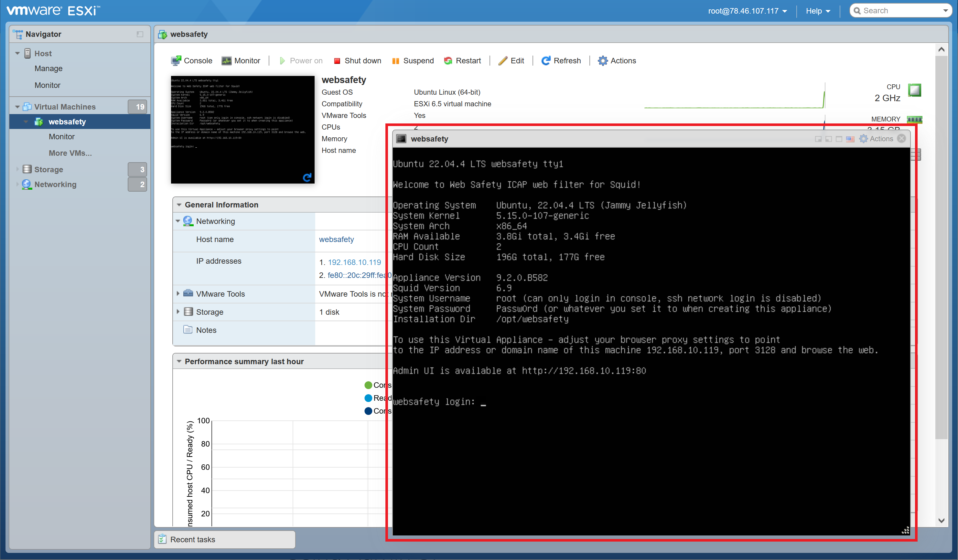
Task: Open websafety Monitor in navigator
Action: pos(61,136)
